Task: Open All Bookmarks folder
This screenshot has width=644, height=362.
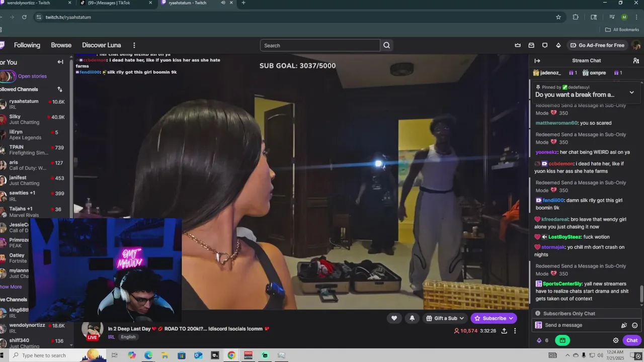Action: click(622, 30)
